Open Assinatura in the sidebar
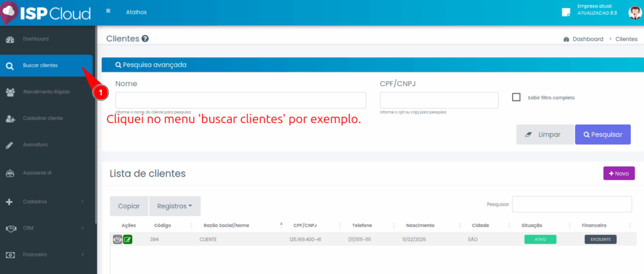 click(x=35, y=145)
